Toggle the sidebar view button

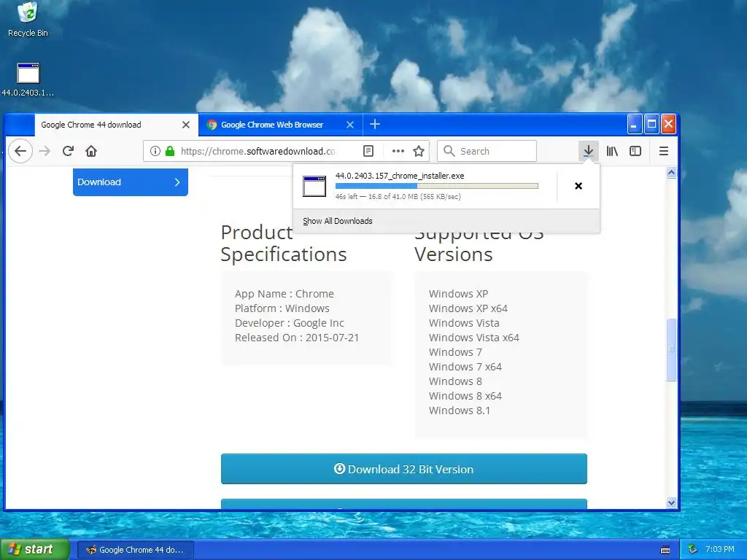click(635, 151)
